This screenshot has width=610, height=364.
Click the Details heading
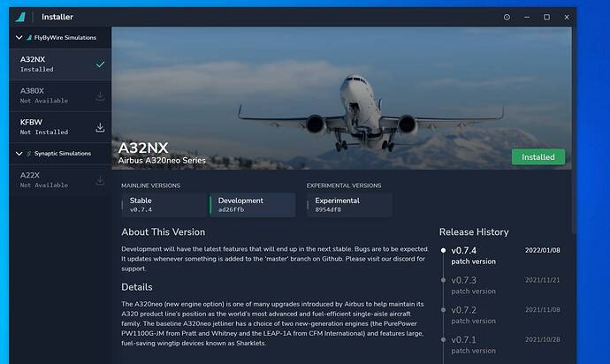(137, 287)
